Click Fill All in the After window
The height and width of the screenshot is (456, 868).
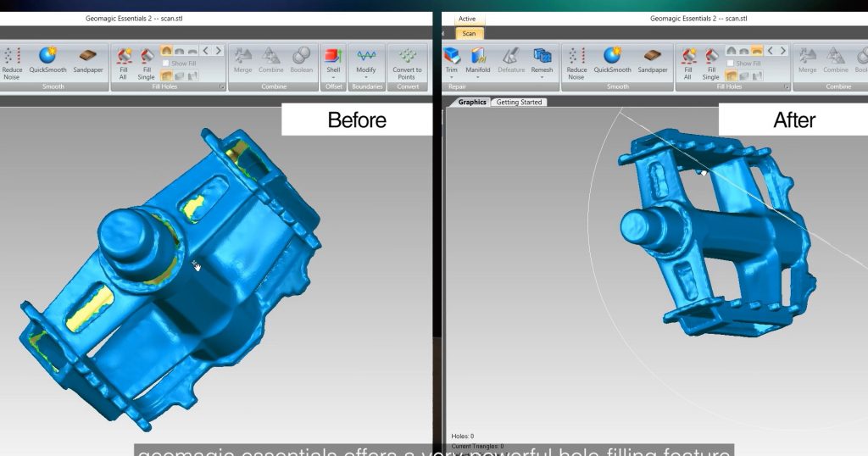[x=688, y=63]
